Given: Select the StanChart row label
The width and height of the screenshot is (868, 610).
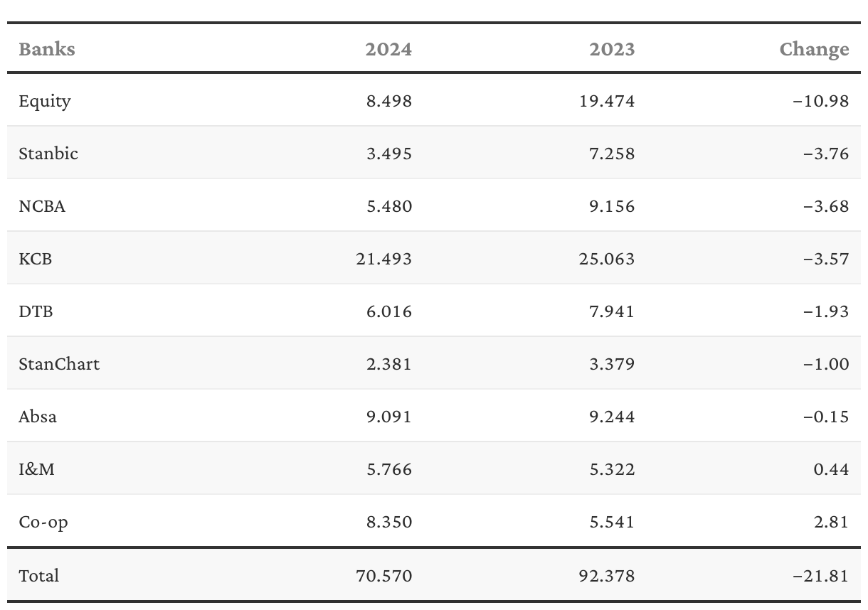Looking at the screenshot, I should coord(59,364).
